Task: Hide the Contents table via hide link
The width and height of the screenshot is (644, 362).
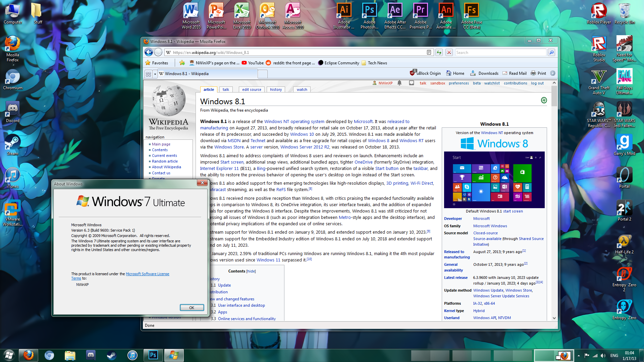Action: 251,271
